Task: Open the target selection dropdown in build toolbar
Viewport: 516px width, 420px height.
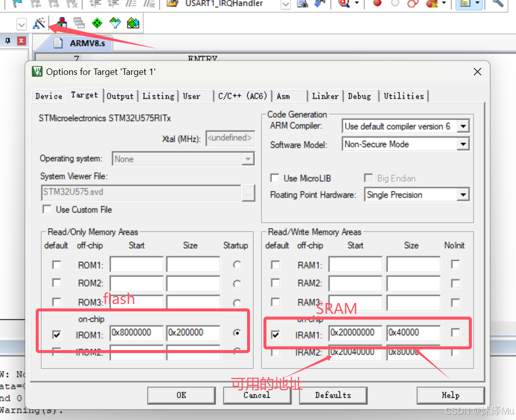Action: pyautogui.click(x=21, y=24)
